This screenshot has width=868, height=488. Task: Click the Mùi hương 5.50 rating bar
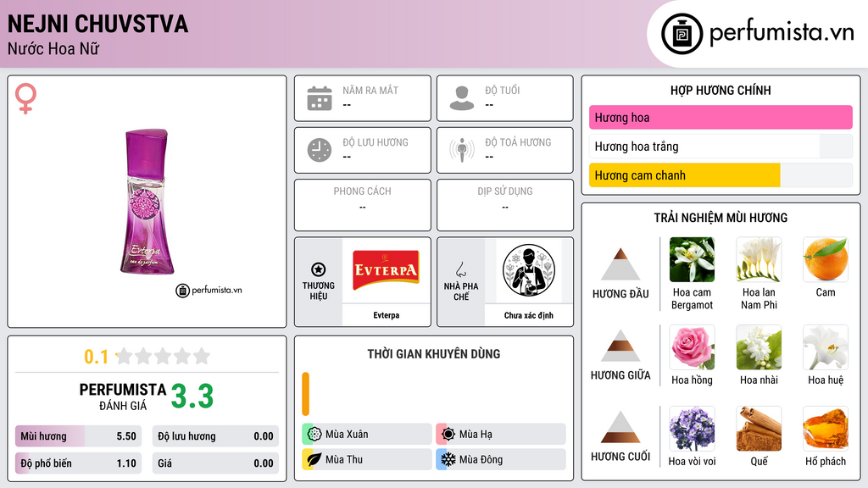[x=78, y=436]
